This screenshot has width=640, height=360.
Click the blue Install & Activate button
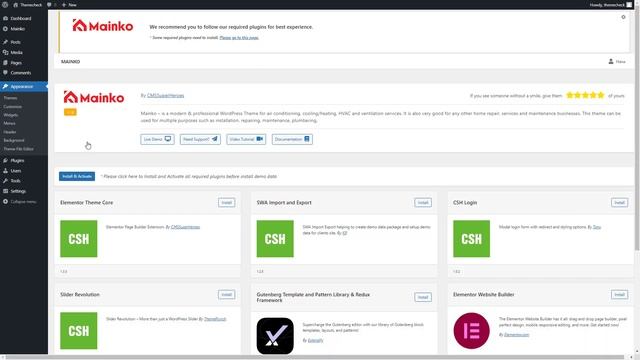click(x=77, y=176)
